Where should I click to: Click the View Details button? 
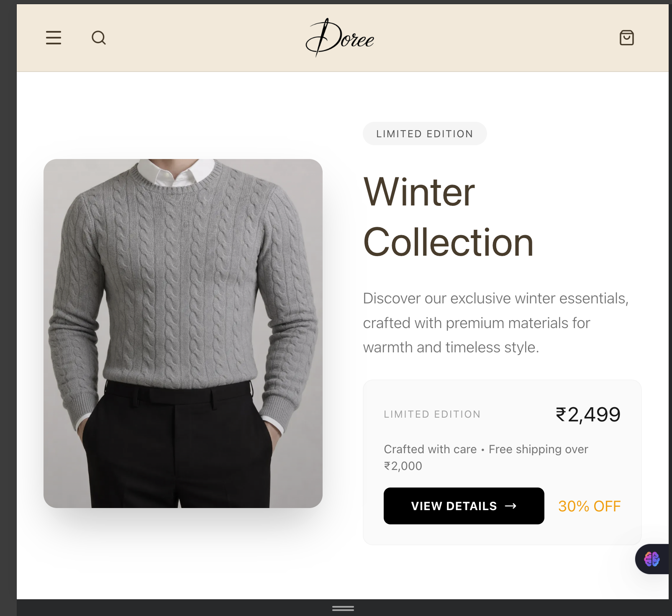tap(464, 506)
